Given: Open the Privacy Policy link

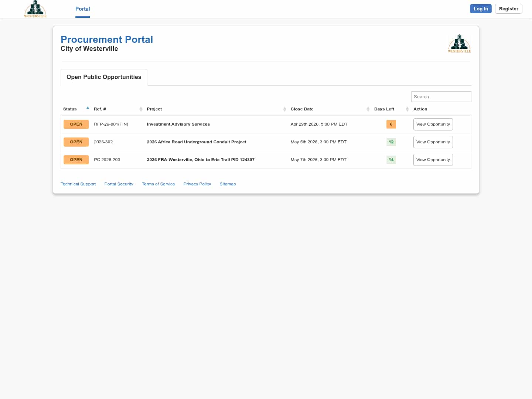Looking at the screenshot, I should click(197, 184).
